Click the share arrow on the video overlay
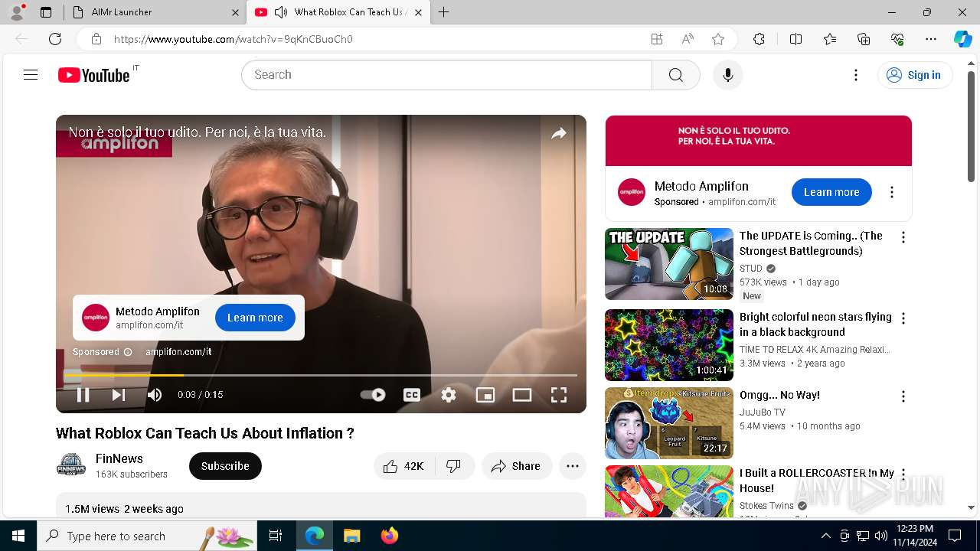Image resolution: width=980 pixels, height=551 pixels. tap(559, 133)
